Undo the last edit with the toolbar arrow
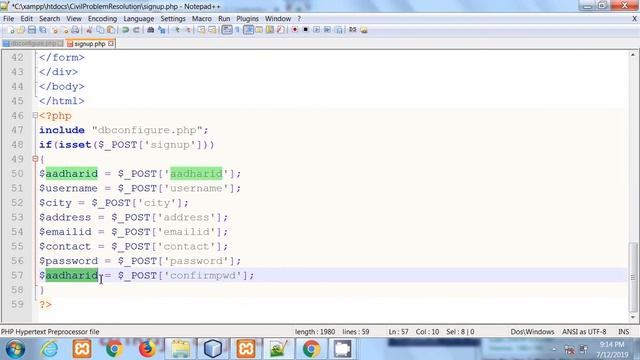The height and width of the screenshot is (360, 640). coord(125,30)
